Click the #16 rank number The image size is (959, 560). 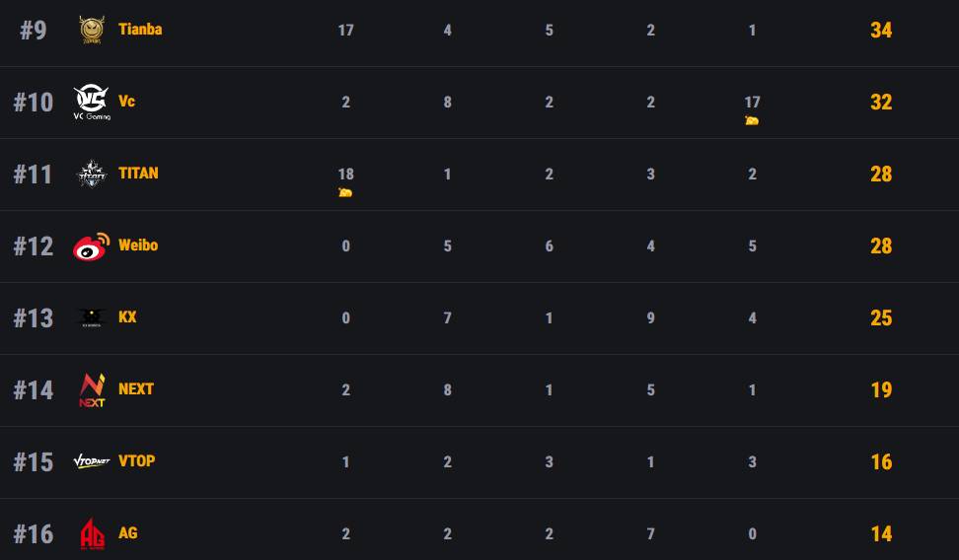tap(34, 534)
